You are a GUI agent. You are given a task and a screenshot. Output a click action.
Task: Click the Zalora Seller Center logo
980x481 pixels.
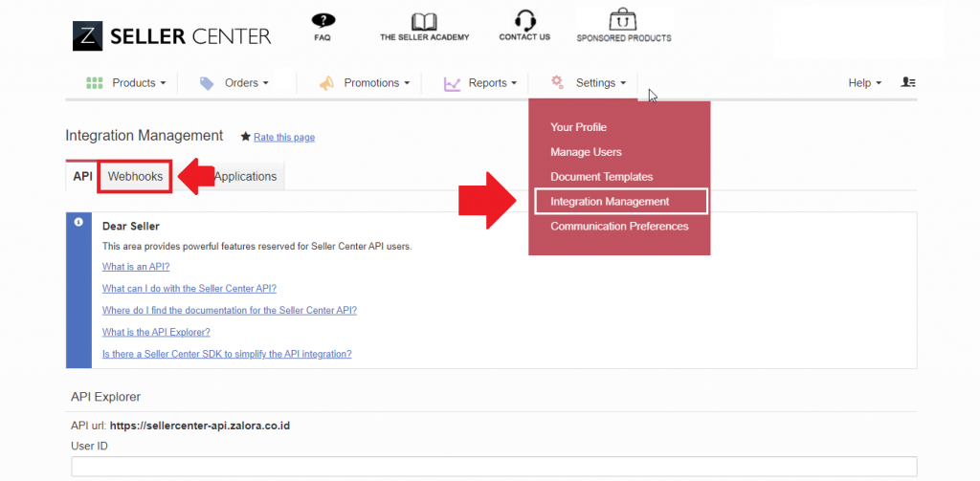pos(172,35)
